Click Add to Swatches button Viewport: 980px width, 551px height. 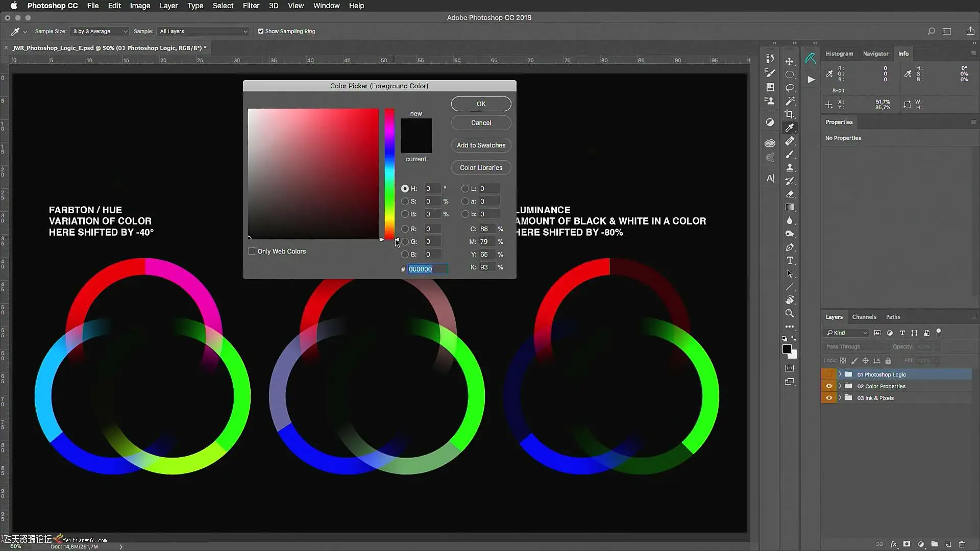coord(481,145)
